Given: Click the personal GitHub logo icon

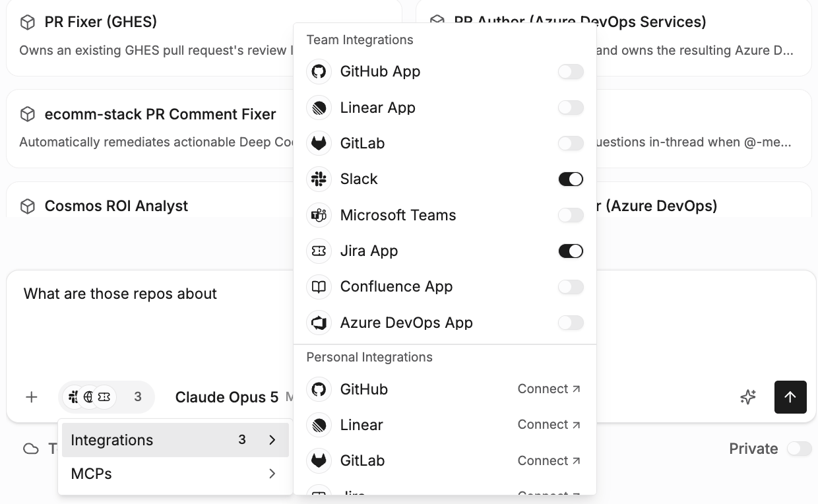Looking at the screenshot, I should (x=319, y=389).
